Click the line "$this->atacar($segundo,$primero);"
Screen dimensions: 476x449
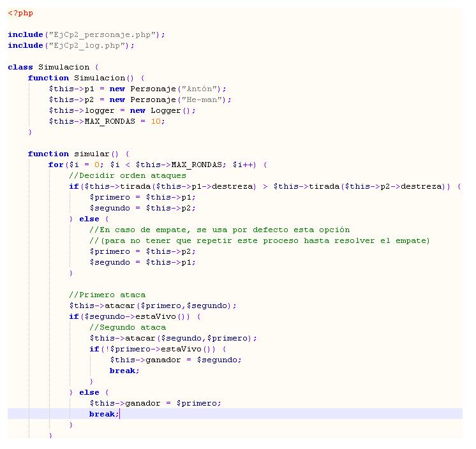click(x=173, y=338)
